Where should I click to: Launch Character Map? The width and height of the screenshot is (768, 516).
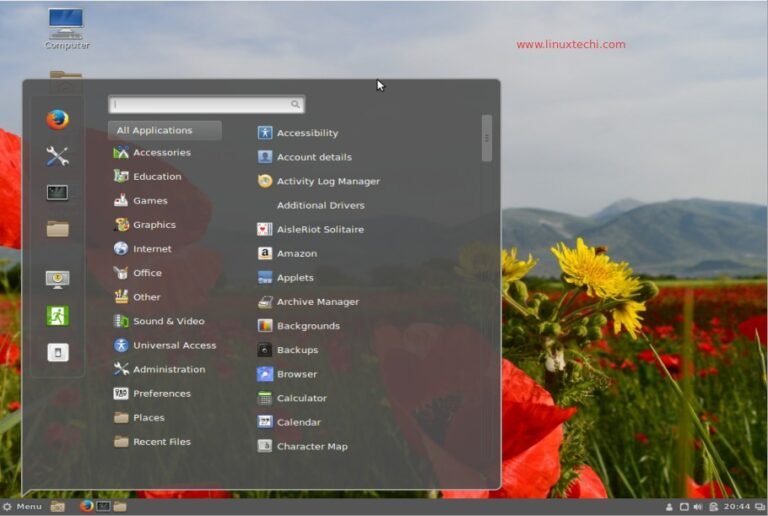click(x=303, y=446)
